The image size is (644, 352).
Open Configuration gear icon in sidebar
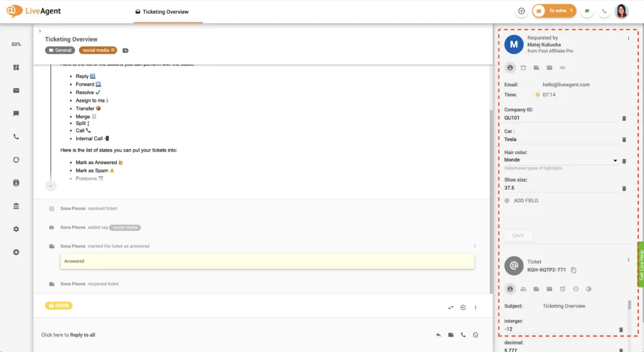pos(16,229)
